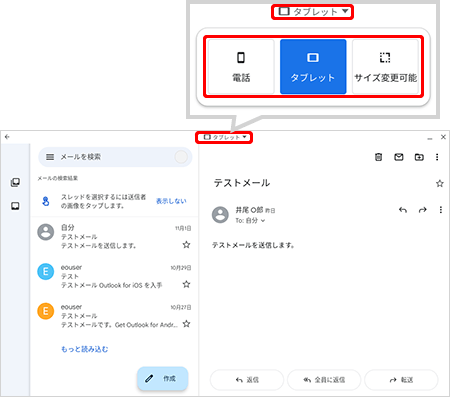The image size is (450, 397).
Task: Minimize the mail app window
Action: [430, 138]
